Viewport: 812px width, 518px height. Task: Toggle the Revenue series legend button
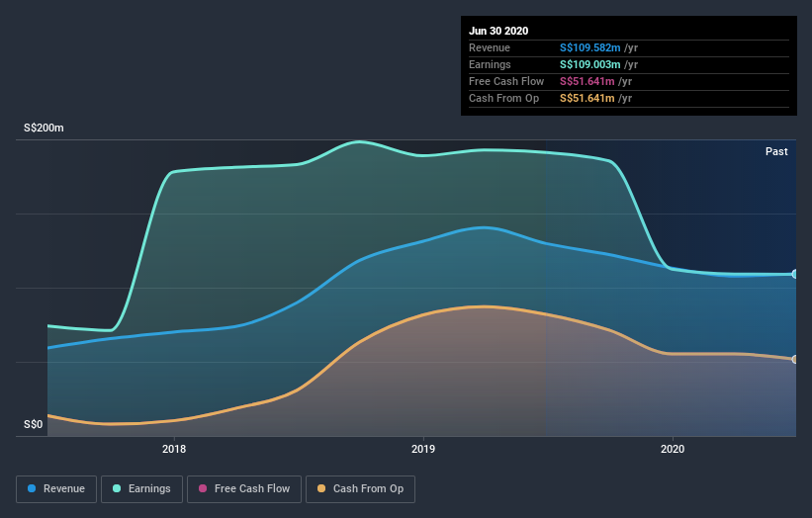[56, 489]
